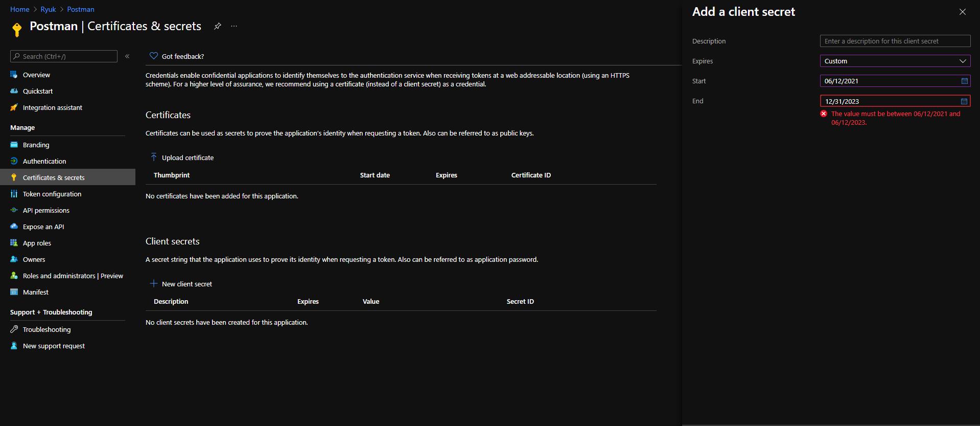980x426 pixels.
Task: Go to Token configuration
Action: tap(52, 194)
